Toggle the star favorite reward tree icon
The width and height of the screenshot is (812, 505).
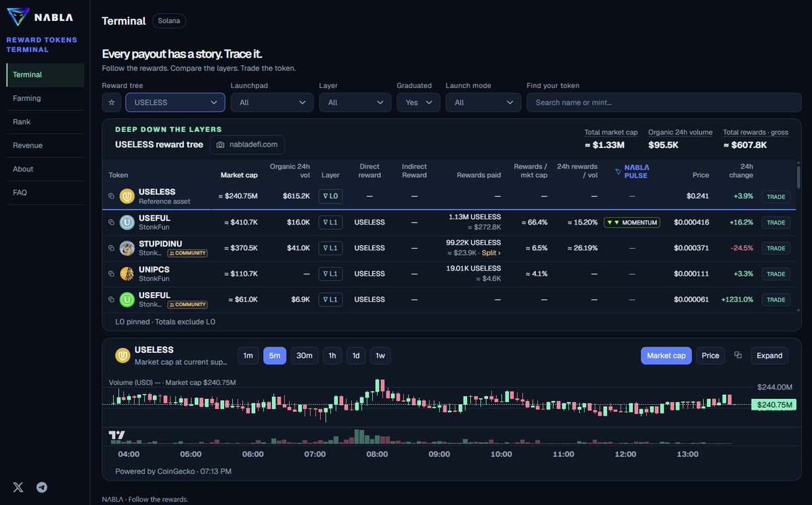[112, 103]
